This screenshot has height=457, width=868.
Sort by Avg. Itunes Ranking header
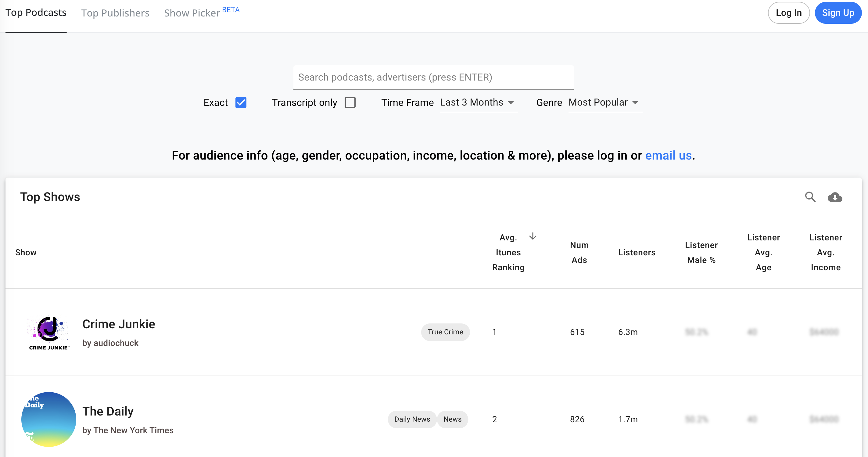point(508,252)
